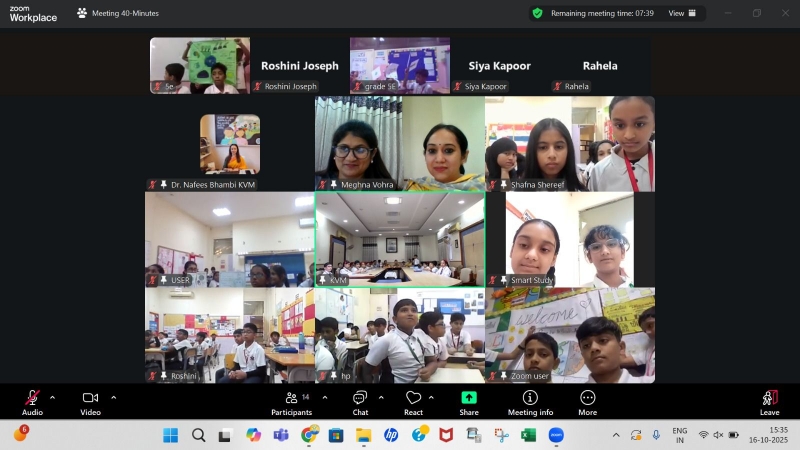Click the Meeting 40-Minutes title
Screen dimensions: 800x450
(125, 13)
